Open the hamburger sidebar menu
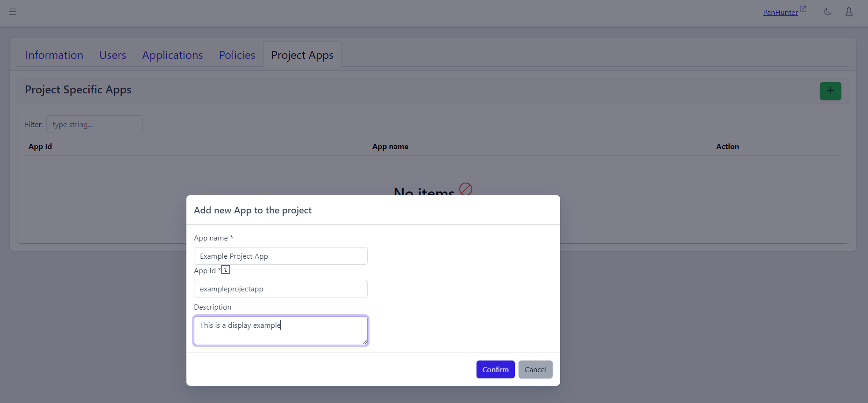 click(13, 12)
